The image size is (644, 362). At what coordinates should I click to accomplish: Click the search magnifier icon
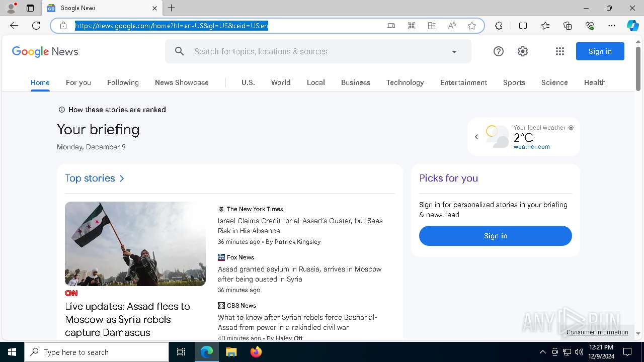180,51
